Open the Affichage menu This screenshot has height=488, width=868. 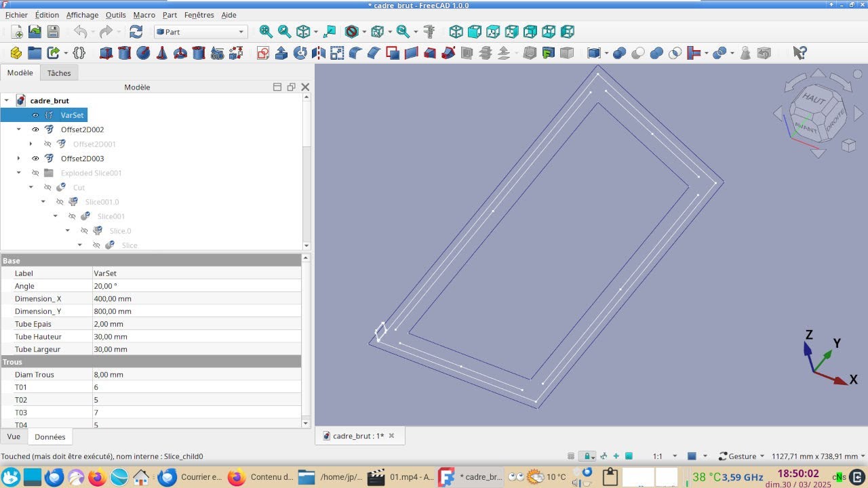pyautogui.click(x=81, y=15)
